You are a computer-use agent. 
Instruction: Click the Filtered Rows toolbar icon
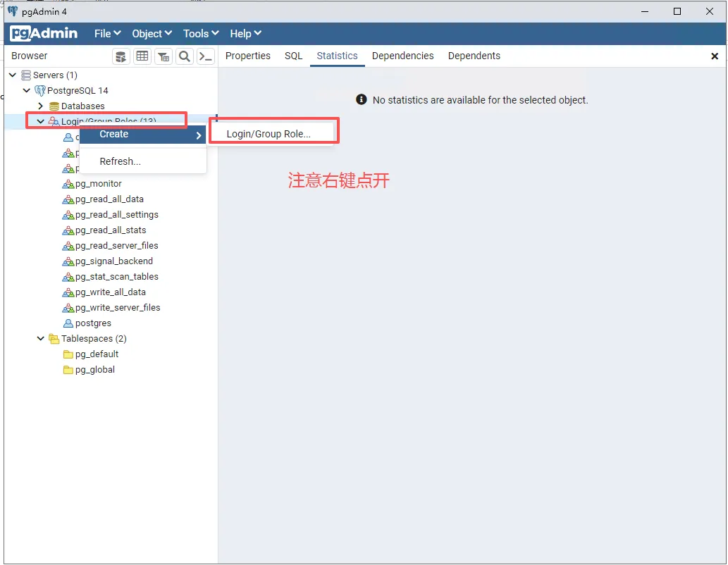click(x=164, y=56)
